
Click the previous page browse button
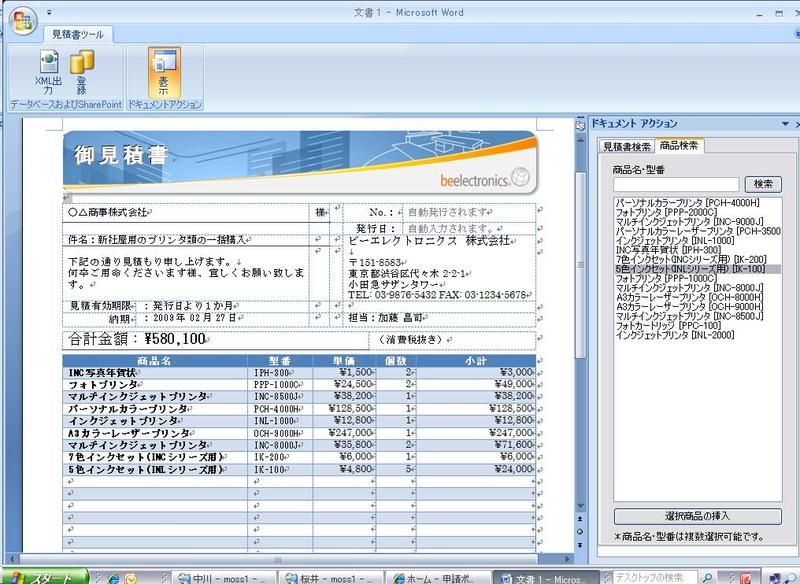[581, 519]
